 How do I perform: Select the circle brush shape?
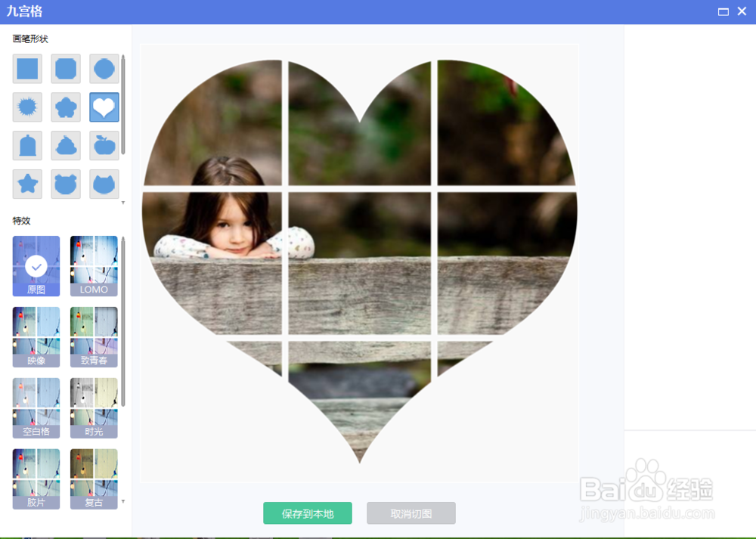click(x=104, y=69)
